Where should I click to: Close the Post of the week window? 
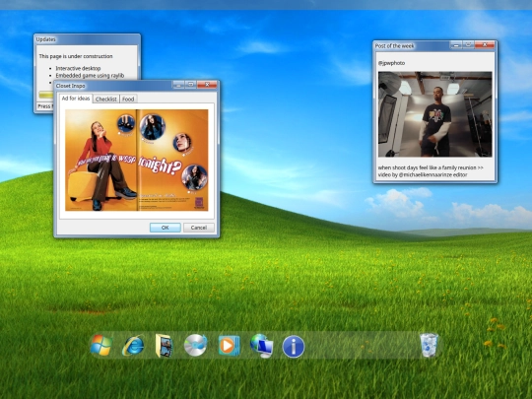pyautogui.click(x=485, y=44)
